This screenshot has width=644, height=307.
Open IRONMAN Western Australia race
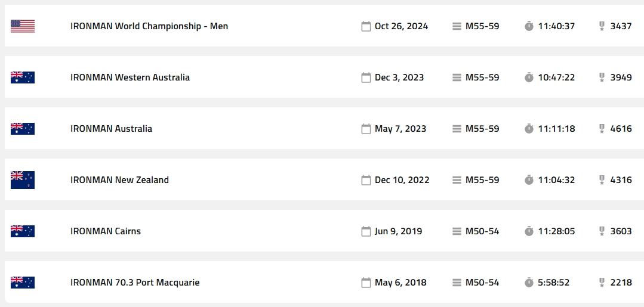pyautogui.click(x=130, y=77)
